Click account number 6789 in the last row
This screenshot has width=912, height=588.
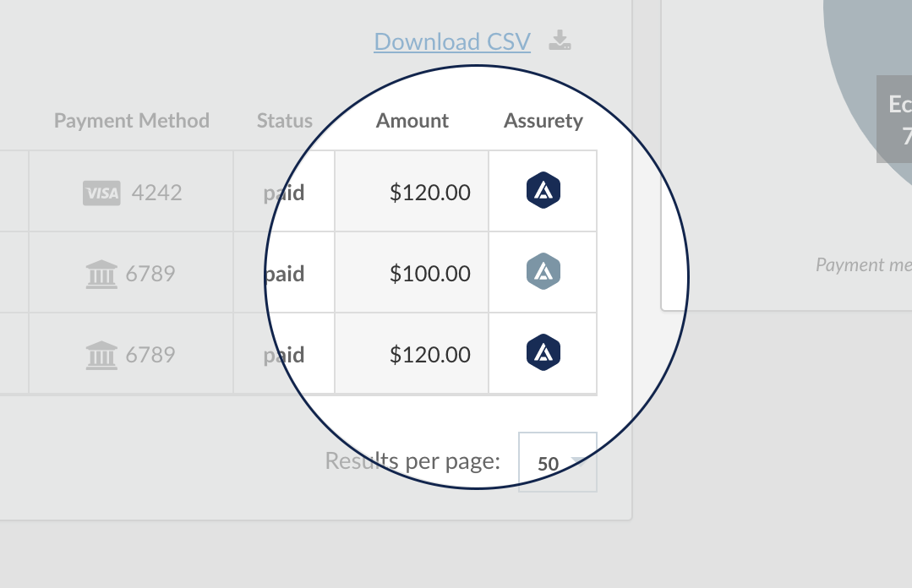[150, 355]
